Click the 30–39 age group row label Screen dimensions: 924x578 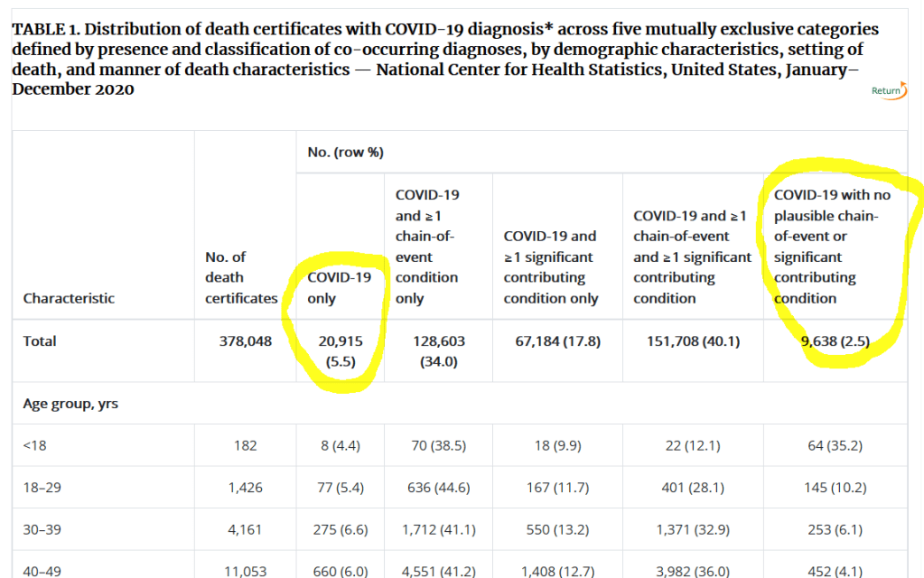point(40,529)
